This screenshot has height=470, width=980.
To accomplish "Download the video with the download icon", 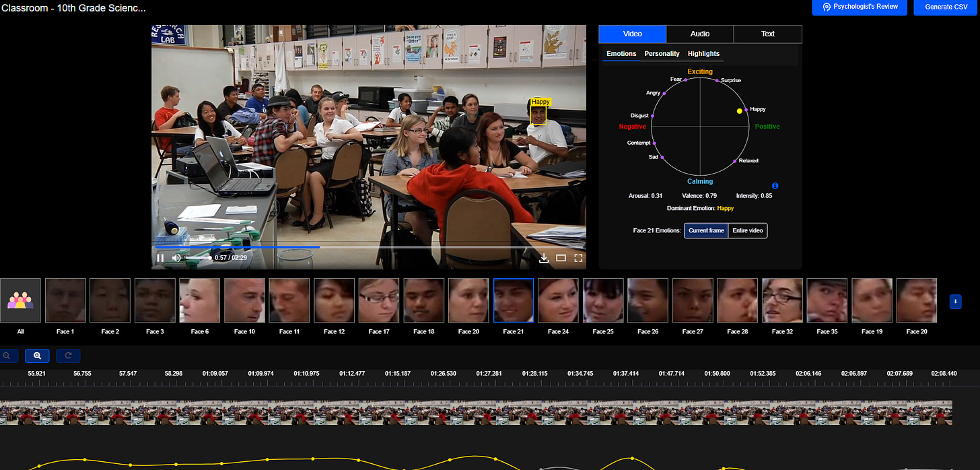I will pyautogui.click(x=545, y=258).
